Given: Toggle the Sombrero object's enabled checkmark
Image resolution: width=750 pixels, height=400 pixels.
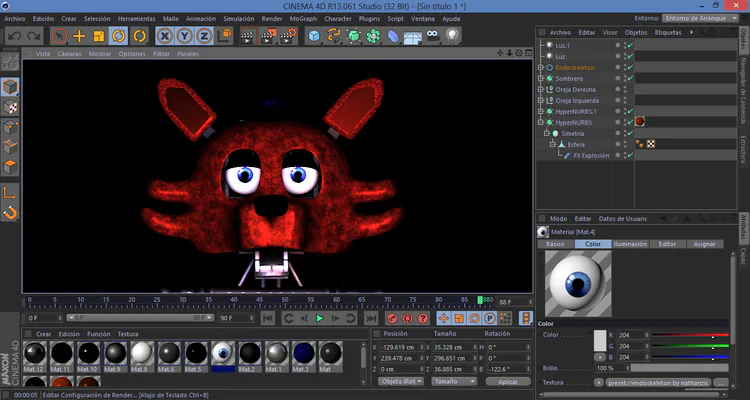Looking at the screenshot, I should click(x=630, y=78).
